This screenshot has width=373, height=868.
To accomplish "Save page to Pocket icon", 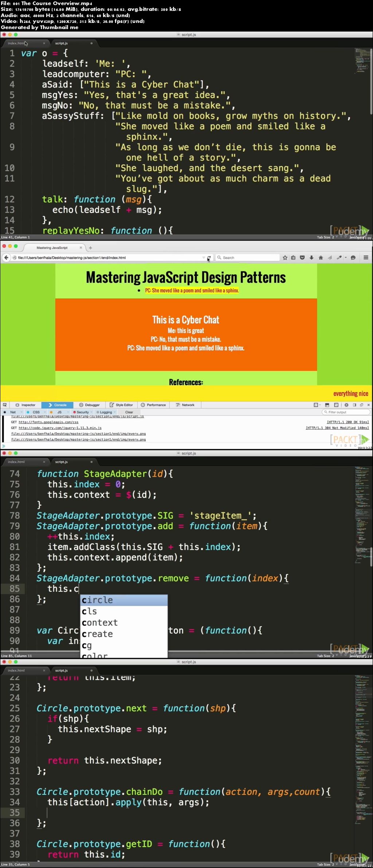I will (302, 258).
